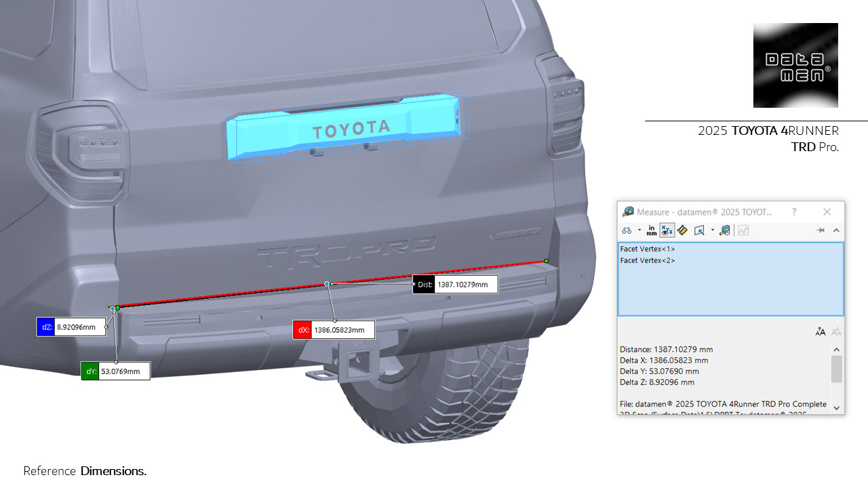The image size is (868, 488).
Task: Click the green dY: 53.0769mm callout
Action: point(115,371)
